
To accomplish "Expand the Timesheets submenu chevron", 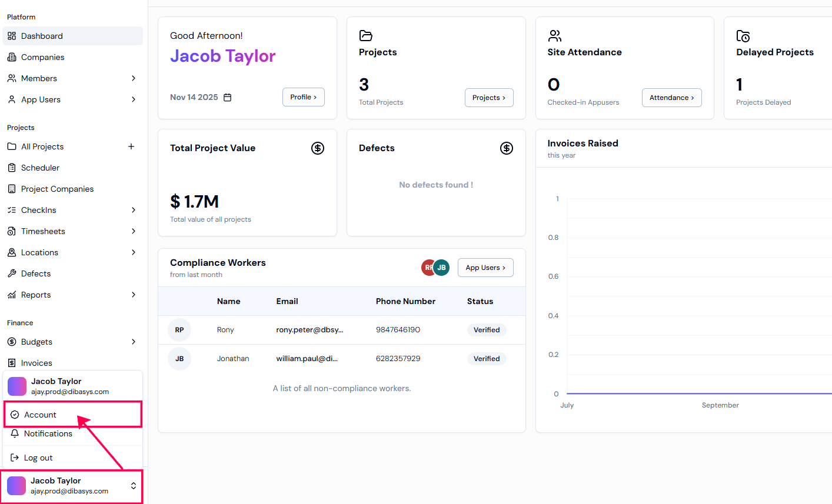I will tap(134, 231).
